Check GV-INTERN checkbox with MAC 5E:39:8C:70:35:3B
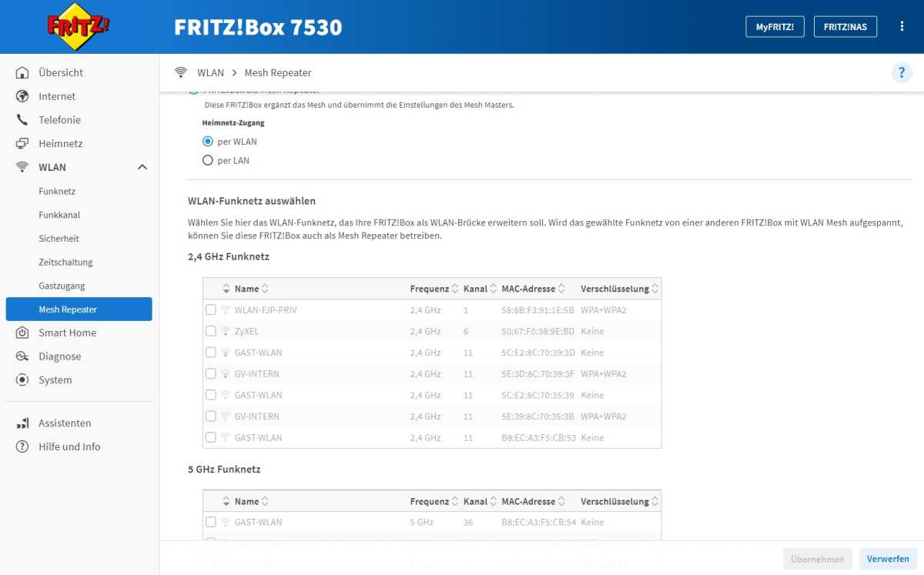Image resolution: width=924 pixels, height=575 pixels. [x=211, y=416]
